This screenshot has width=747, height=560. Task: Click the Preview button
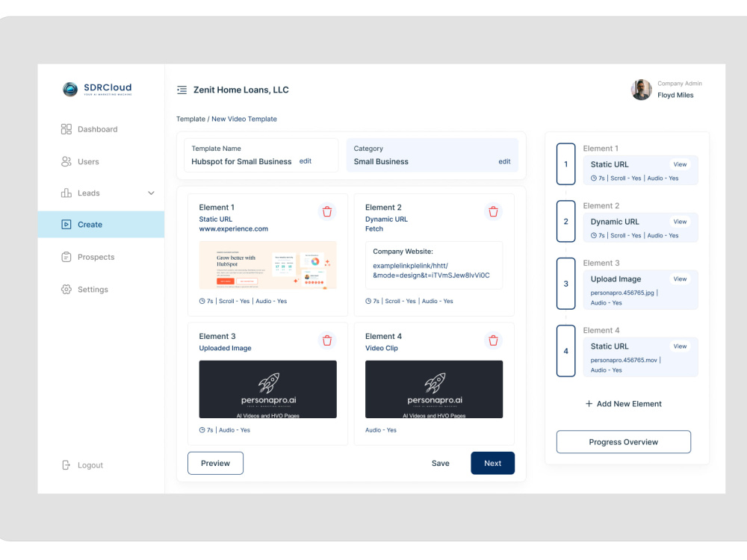coord(215,464)
